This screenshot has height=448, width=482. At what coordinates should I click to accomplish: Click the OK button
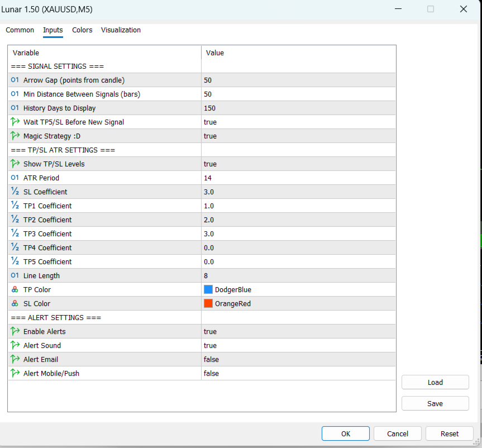[346, 433]
